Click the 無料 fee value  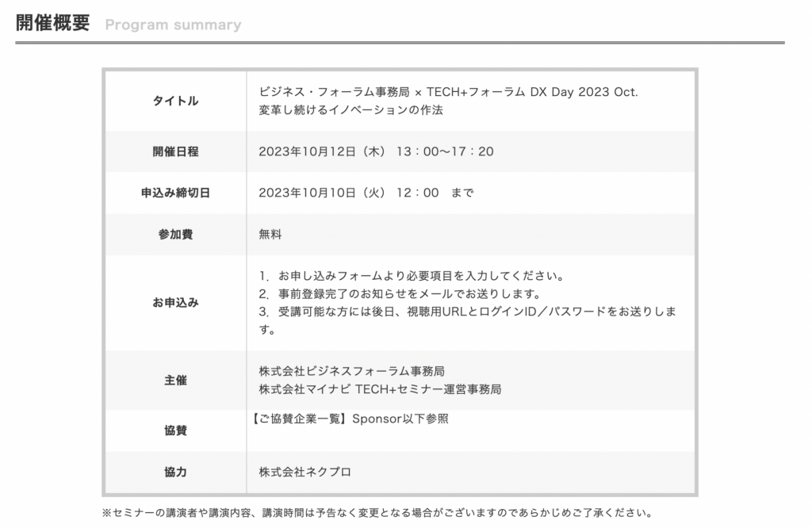coord(270,235)
